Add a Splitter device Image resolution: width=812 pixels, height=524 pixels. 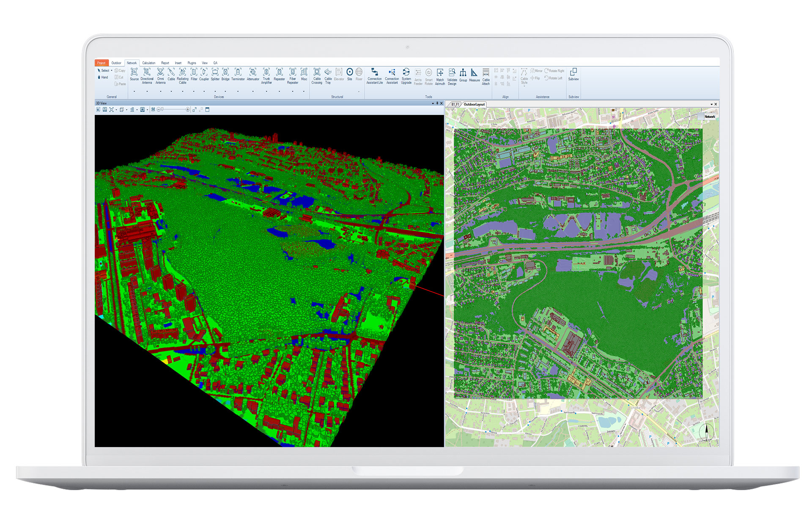click(x=215, y=74)
